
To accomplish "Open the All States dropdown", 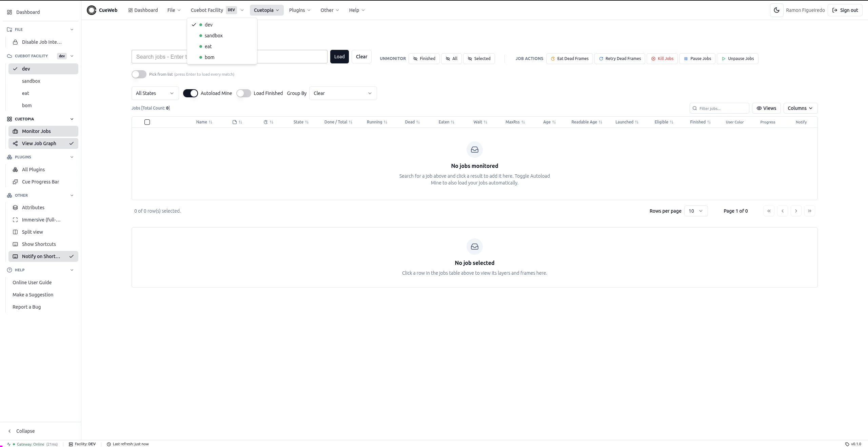I will [155, 93].
